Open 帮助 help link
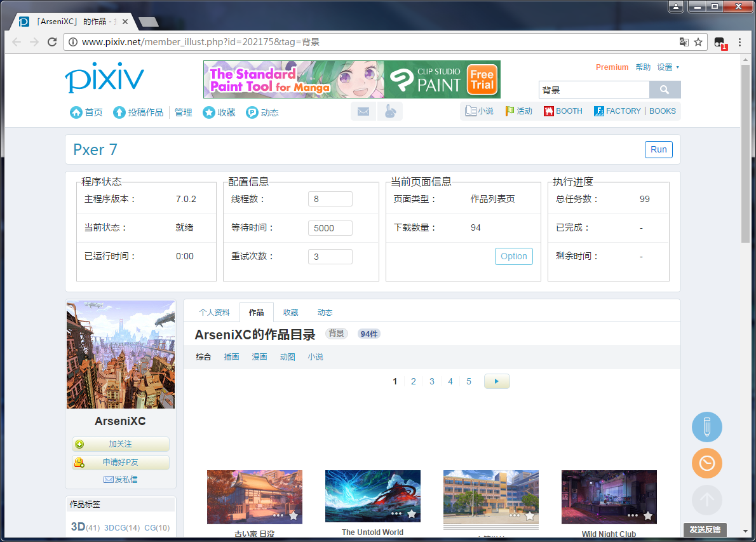Image resolution: width=756 pixels, height=542 pixels. [643, 67]
